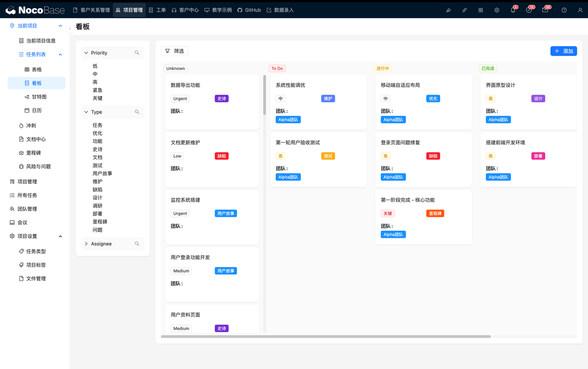
Task: Select the 缺陷 option under Type filter
Action: (x=97, y=189)
